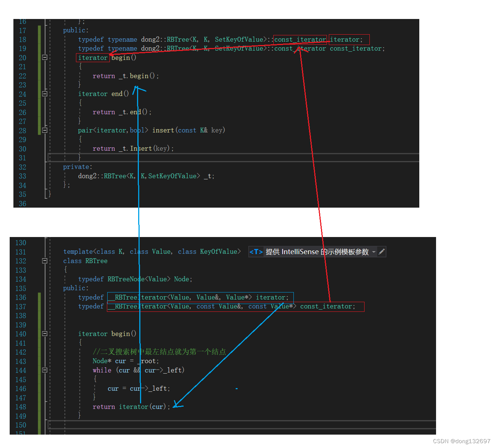Click the green comment '//二叉搜索树中最左结点就为第一个结点'
The height and width of the screenshot is (448, 496).
tap(159, 352)
